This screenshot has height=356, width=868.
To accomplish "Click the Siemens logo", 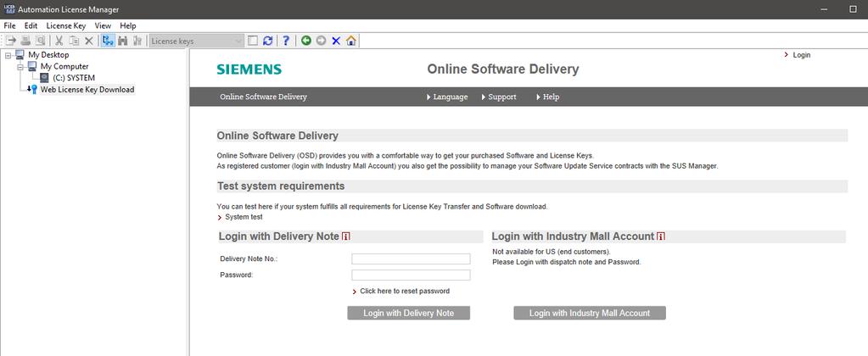I will 249,70.
